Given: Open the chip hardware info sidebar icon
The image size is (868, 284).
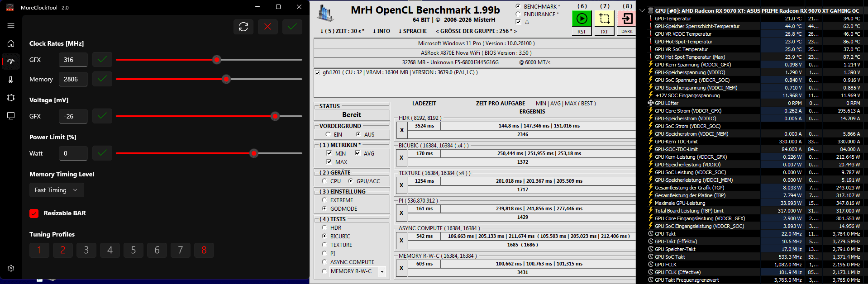Looking at the screenshot, I should (11, 98).
